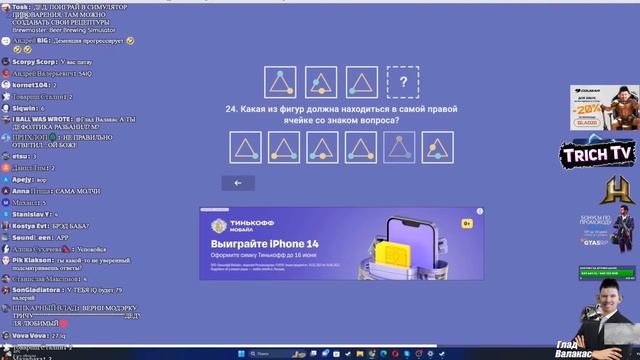This screenshot has height=360, width=640.
Task: Click the Trich TV logo
Action: point(598,154)
